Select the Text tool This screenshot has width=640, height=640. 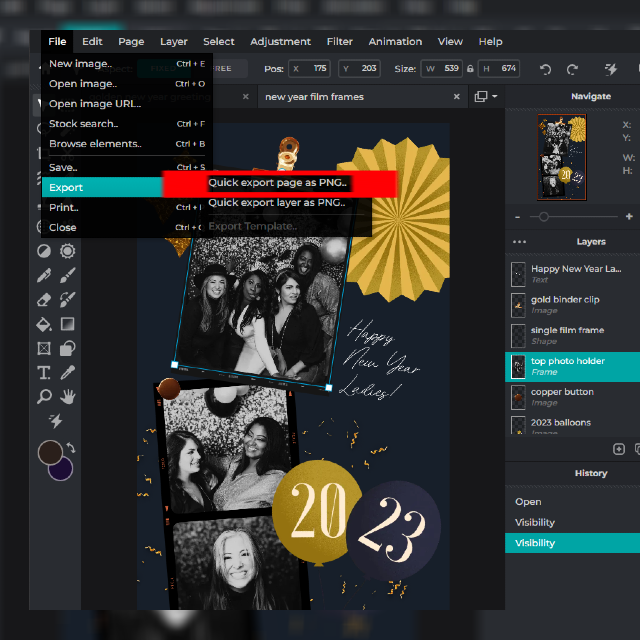44,373
